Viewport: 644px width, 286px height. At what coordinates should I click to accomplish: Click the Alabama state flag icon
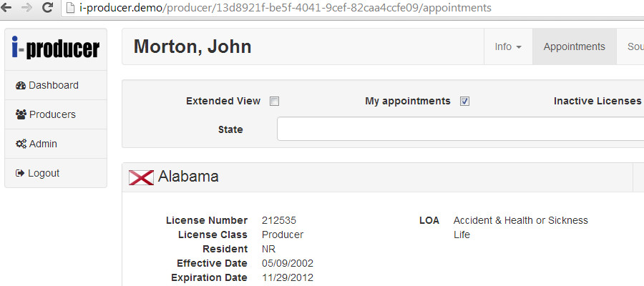(x=141, y=177)
